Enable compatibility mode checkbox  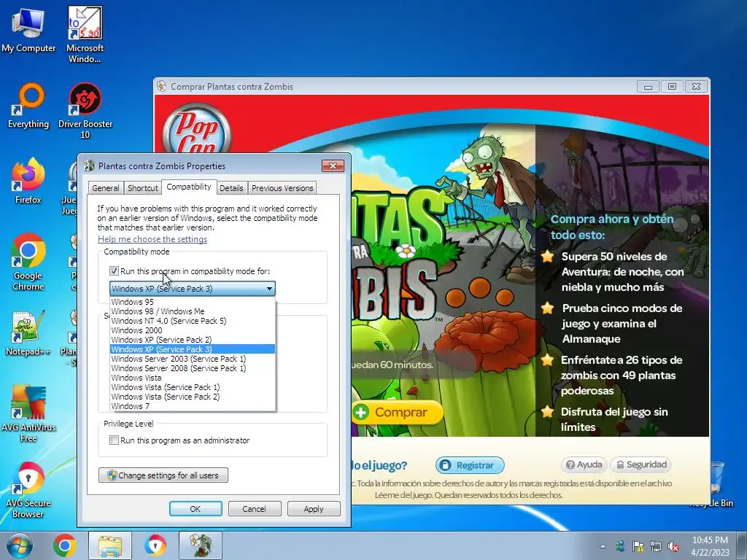point(114,271)
